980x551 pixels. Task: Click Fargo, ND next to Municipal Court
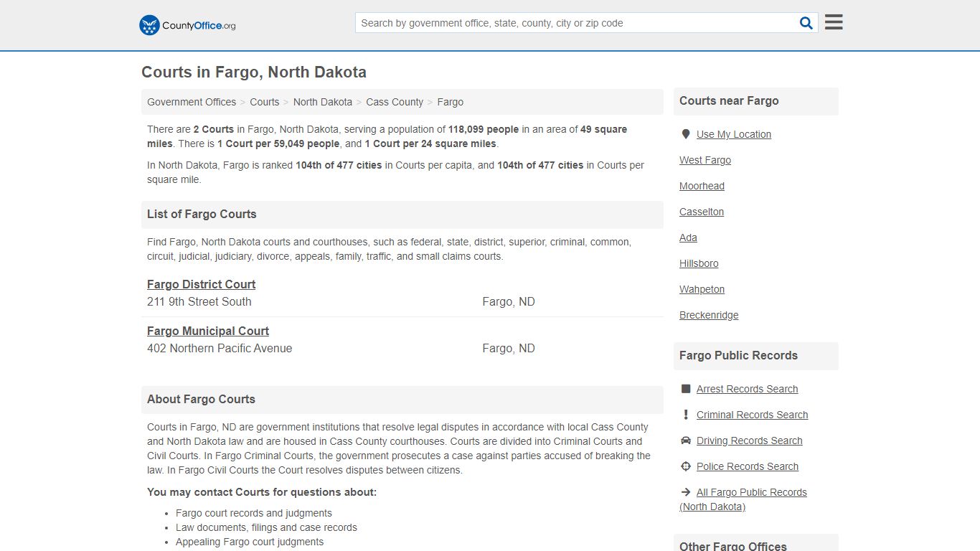pos(509,348)
